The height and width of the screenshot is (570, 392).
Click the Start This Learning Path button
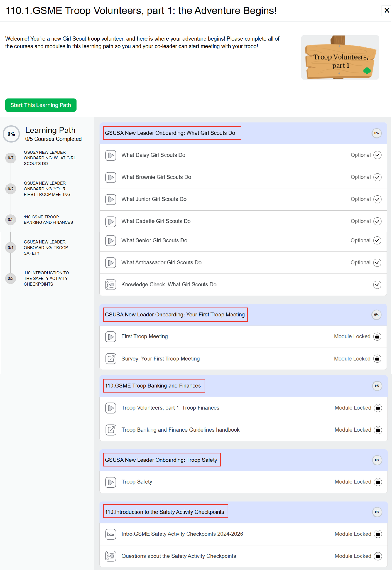[41, 105]
